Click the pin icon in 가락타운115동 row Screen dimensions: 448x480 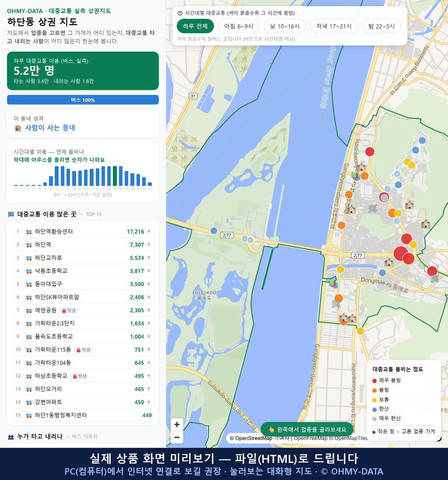point(149,350)
